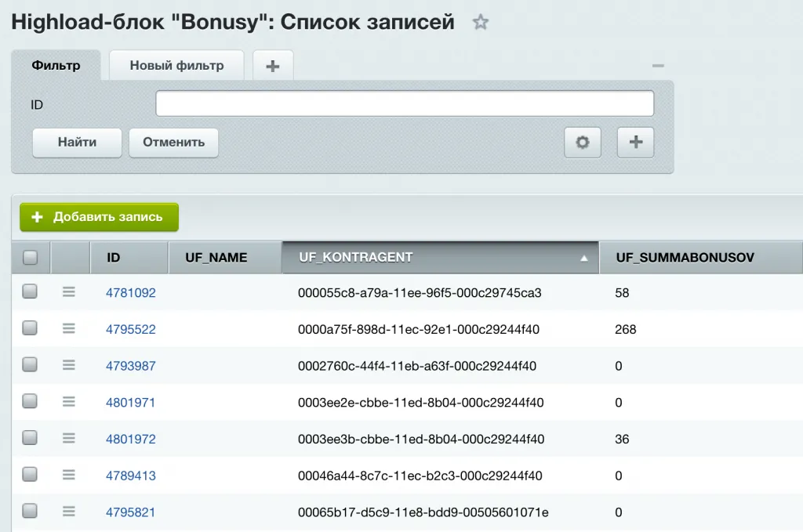Select kontragent value 0003ee3b-cbbe-11ed-8b04-000c29244f40
The width and height of the screenshot is (803, 532).
(421, 439)
